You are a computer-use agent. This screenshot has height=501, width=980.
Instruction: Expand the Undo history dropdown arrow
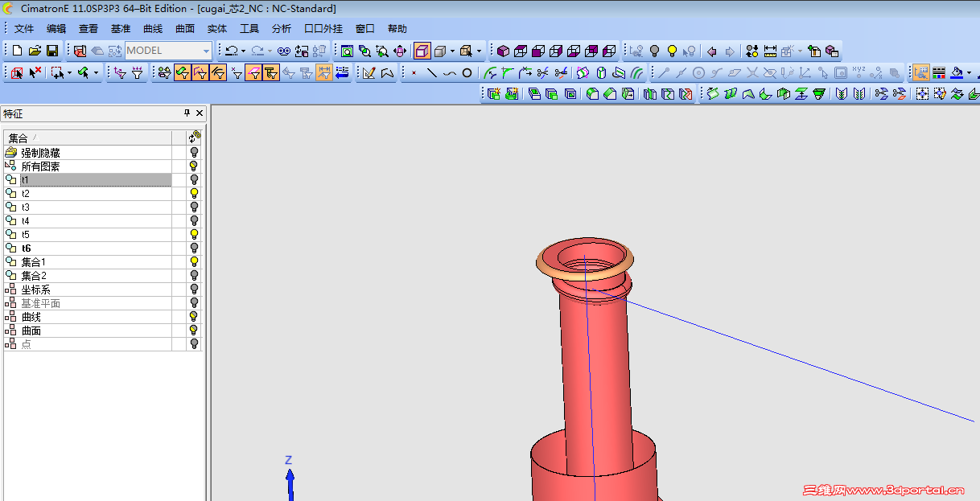click(243, 51)
